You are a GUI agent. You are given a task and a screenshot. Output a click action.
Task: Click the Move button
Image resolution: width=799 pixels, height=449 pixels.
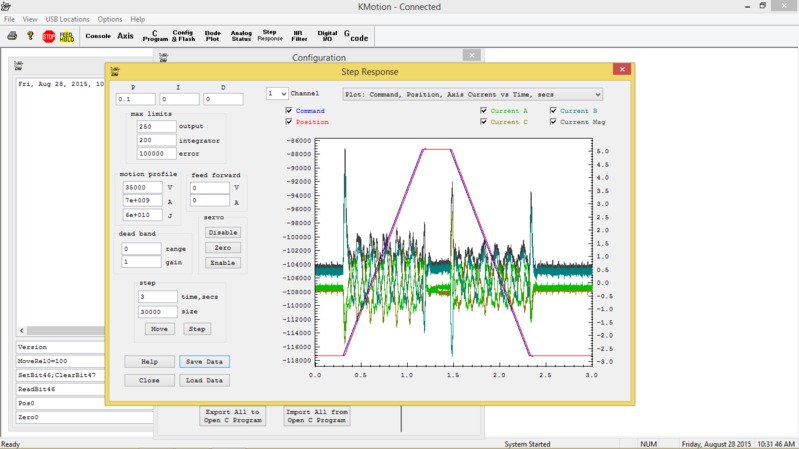click(158, 329)
